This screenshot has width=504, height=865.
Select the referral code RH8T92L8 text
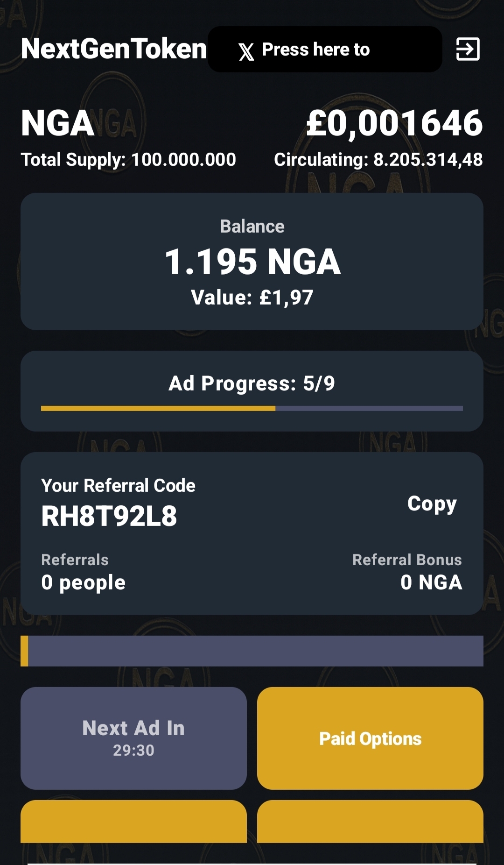(109, 516)
